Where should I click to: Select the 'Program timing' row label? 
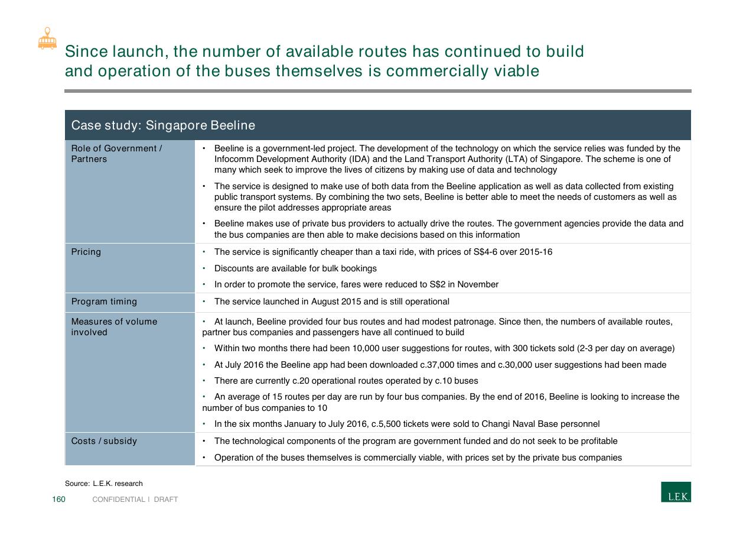click(104, 301)
